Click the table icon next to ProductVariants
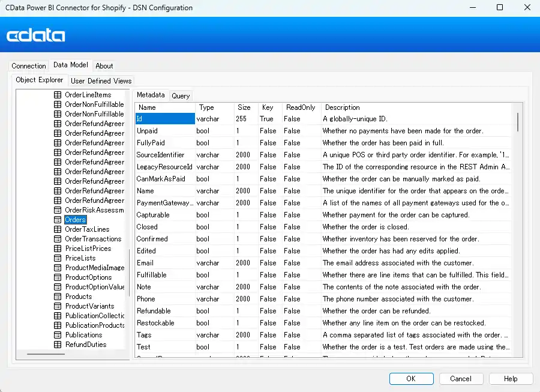Screen dimensions: 540x392 (x=58, y=306)
